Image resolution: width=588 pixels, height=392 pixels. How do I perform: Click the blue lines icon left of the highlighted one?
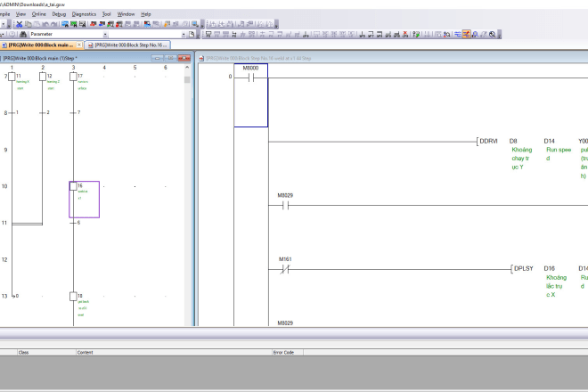[458, 34]
